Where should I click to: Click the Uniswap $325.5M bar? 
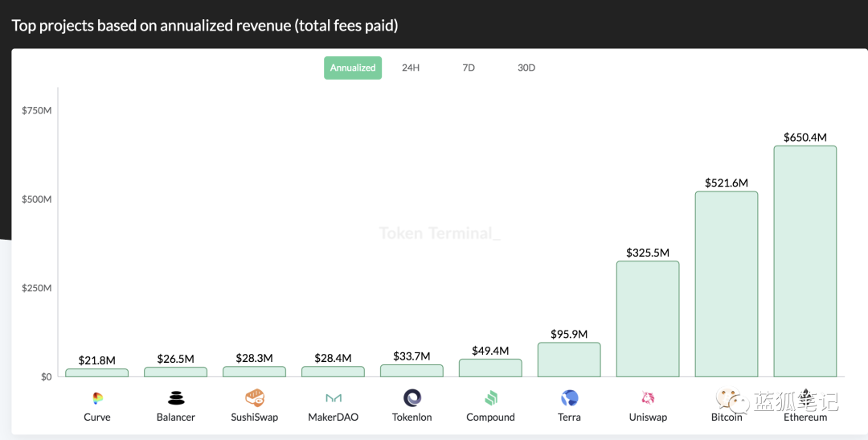click(648, 319)
